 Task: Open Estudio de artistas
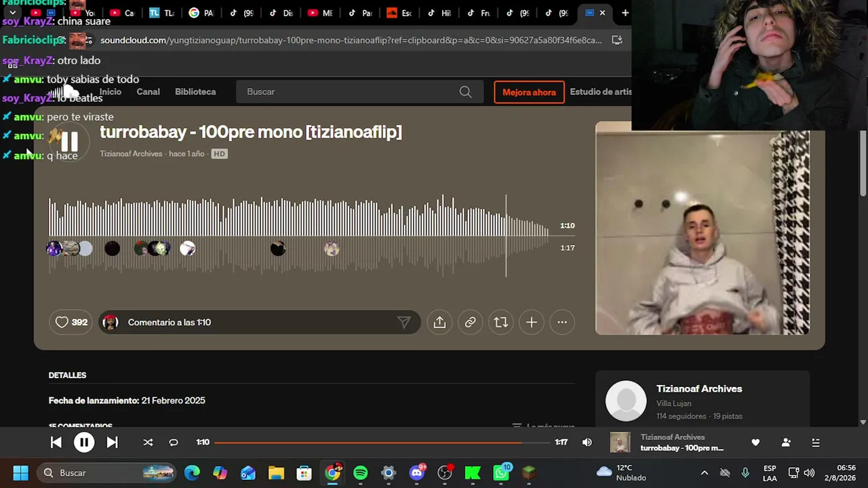[x=601, y=91]
